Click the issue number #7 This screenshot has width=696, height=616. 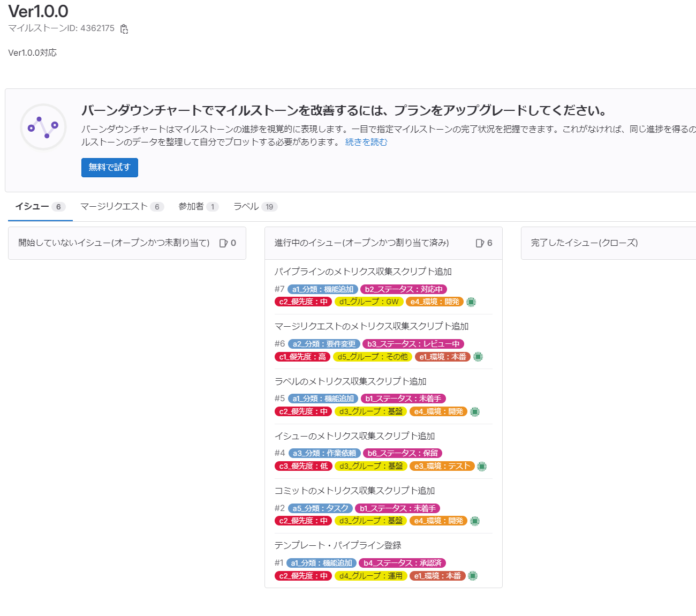point(279,289)
